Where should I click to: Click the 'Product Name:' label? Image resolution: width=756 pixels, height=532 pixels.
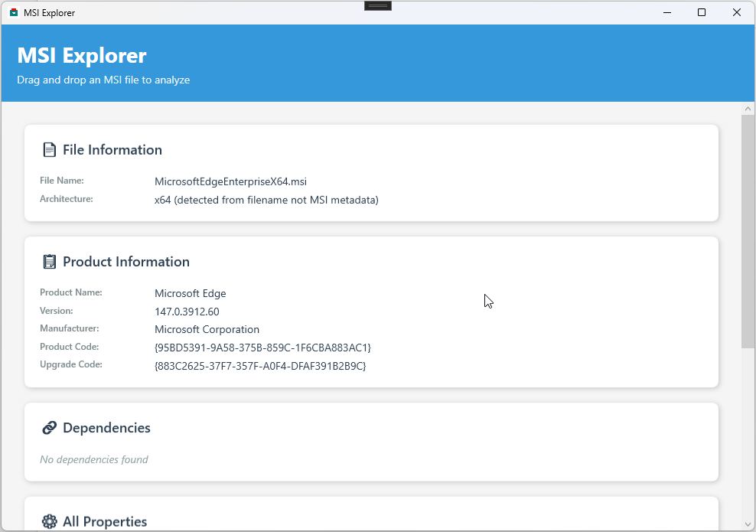pos(71,292)
